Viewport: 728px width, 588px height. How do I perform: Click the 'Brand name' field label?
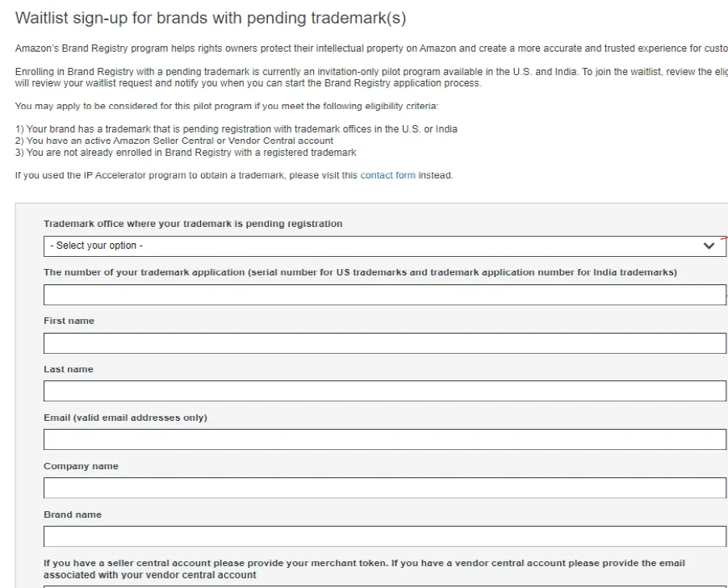click(x=73, y=514)
